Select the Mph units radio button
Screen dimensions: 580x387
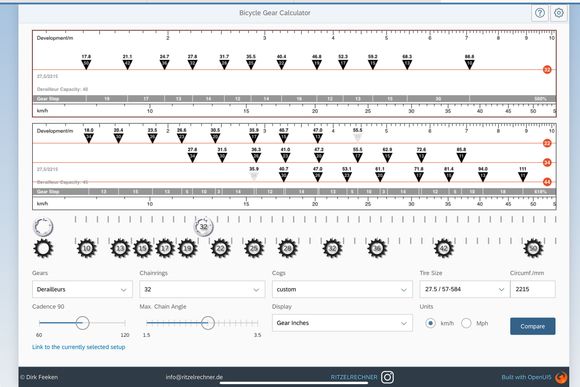click(x=466, y=323)
